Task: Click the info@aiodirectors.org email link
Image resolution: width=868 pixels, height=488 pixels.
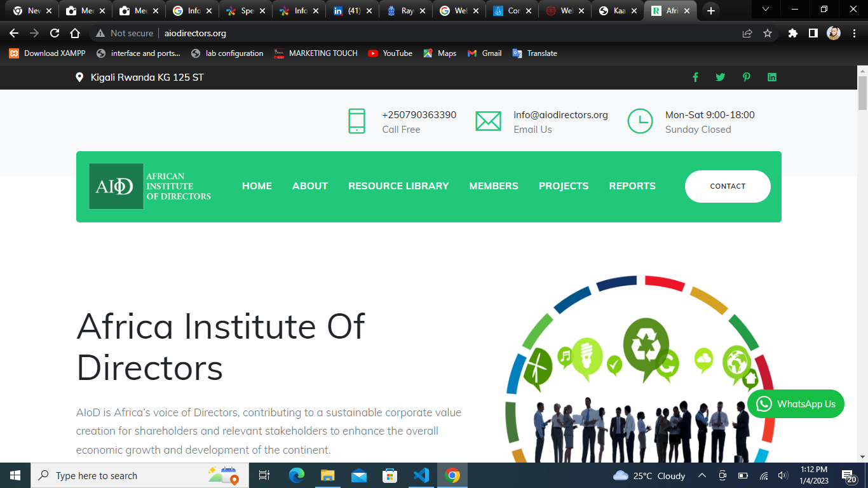Action: click(560, 115)
